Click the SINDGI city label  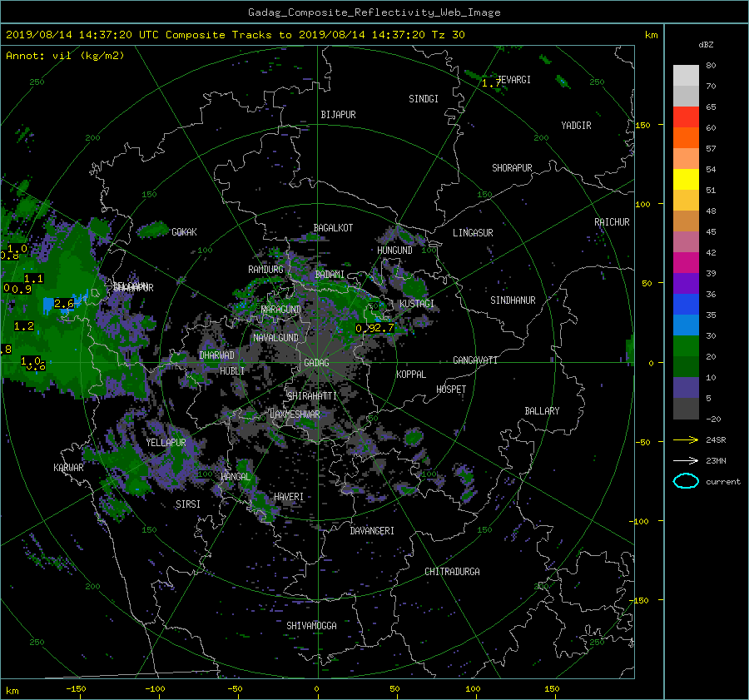424,99
